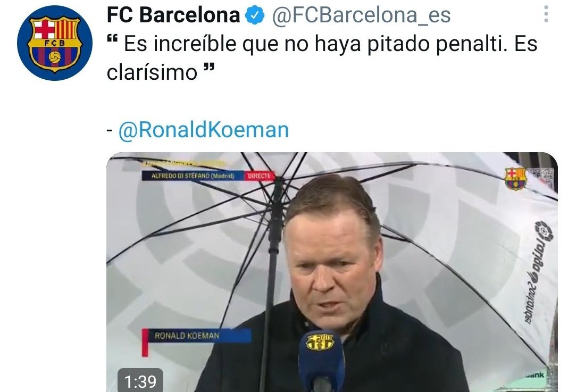Click the tweet text about the penalti
The width and height of the screenshot is (568, 392).
pos(322,58)
